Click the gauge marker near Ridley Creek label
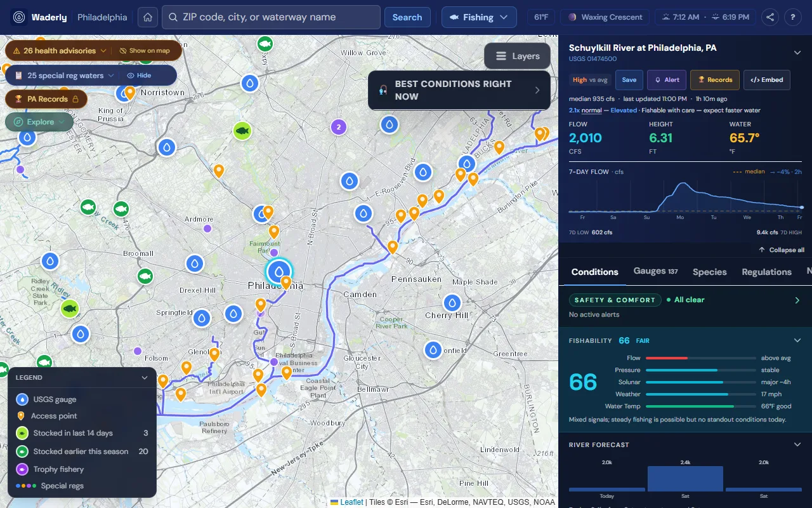The width and height of the screenshot is (812, 508). coord(50,260)
